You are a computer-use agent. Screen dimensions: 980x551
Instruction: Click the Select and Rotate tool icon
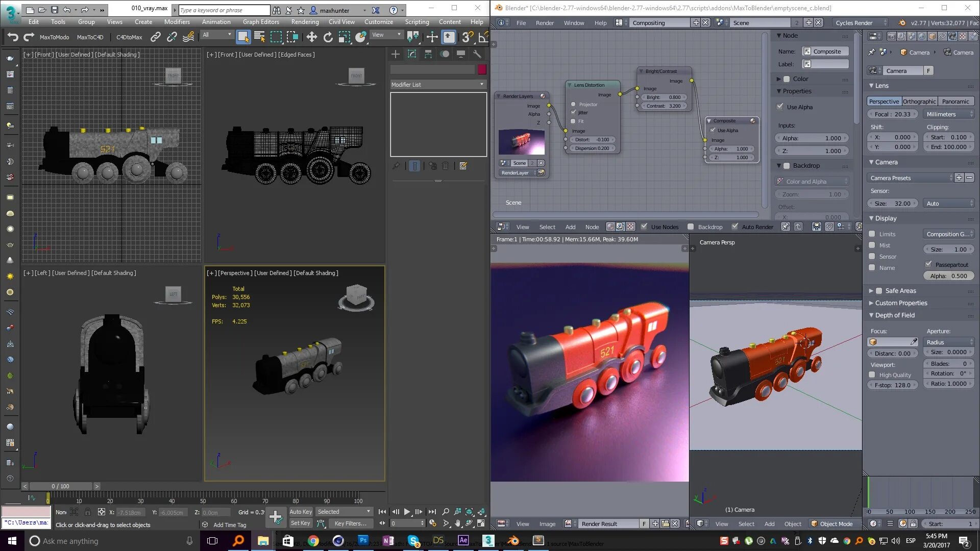[x=328, y=37]
